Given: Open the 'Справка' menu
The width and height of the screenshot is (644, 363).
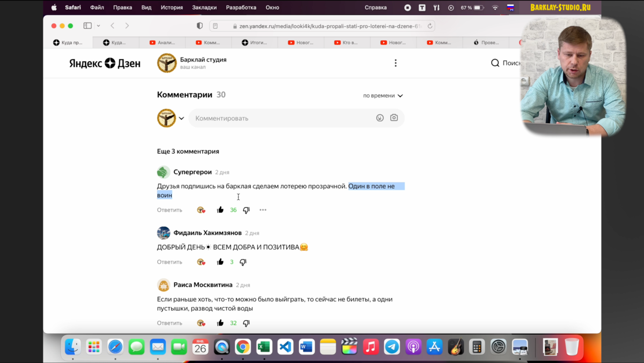Looking at the screenshot, I should (376, 8).
